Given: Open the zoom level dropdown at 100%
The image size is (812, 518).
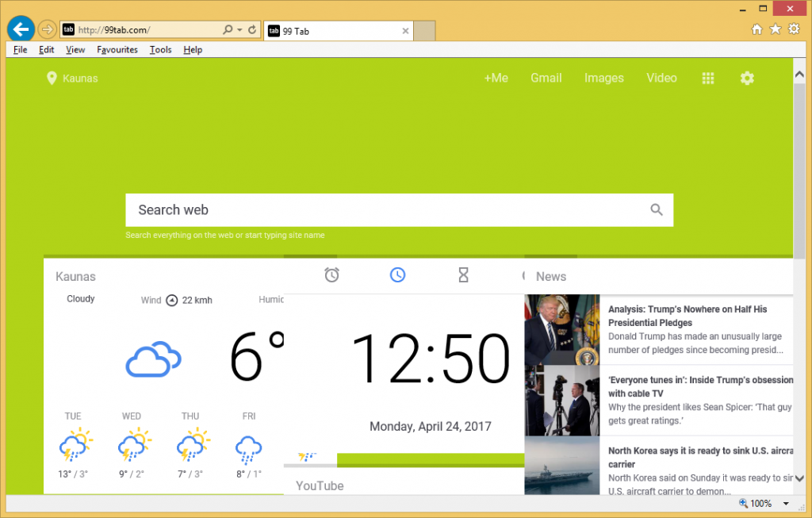Looking at the screenshot, I should [786, 504].
